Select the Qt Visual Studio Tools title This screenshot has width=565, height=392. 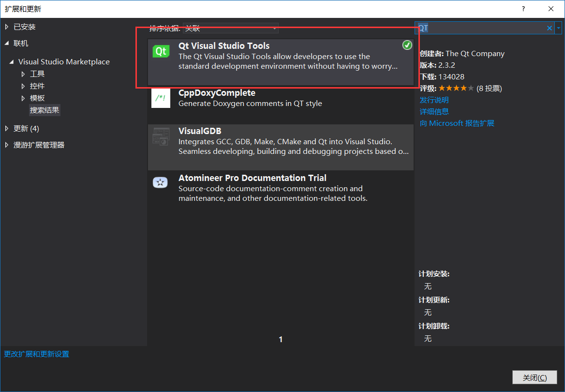coord(224,46)
